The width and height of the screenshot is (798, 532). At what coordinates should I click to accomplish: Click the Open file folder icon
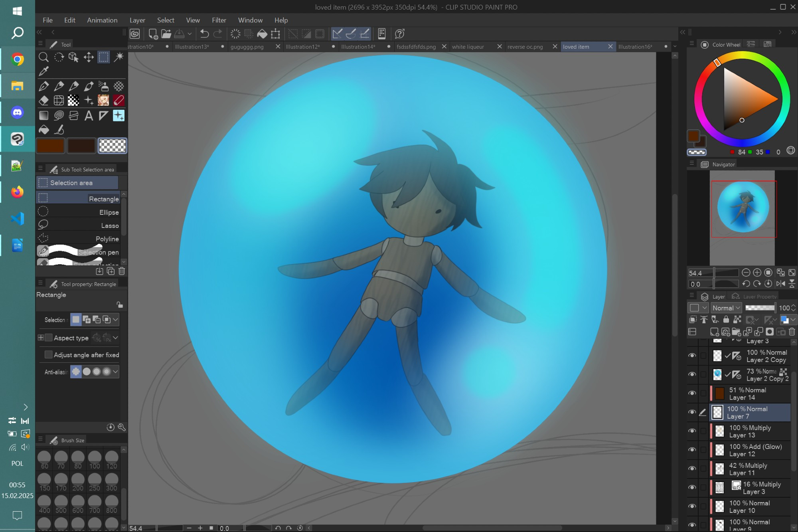(166, 34)
